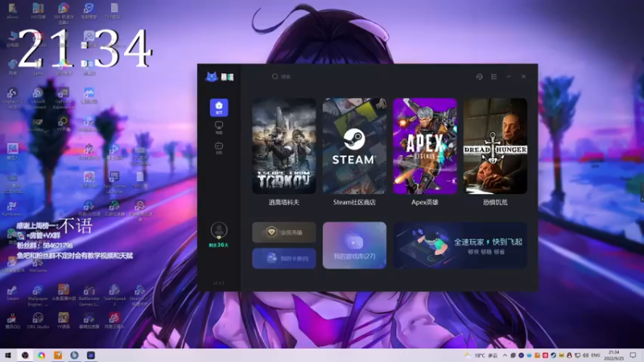Click the ENG input language indicator
This screenshot has width=644, height=362.
point(595,356)
